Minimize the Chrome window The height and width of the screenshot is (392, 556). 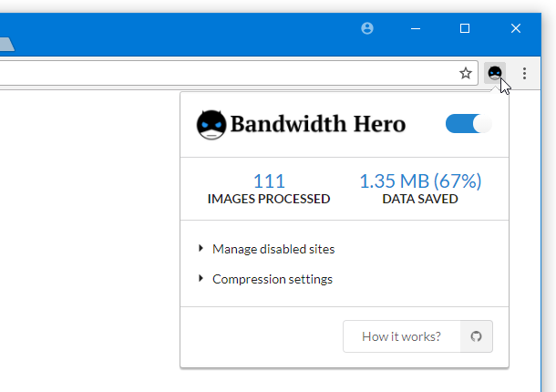416,28
